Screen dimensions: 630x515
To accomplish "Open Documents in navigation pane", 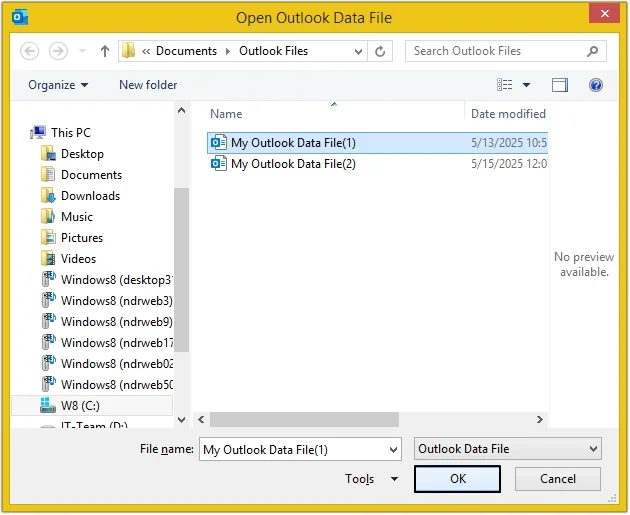I will [92, 175].
